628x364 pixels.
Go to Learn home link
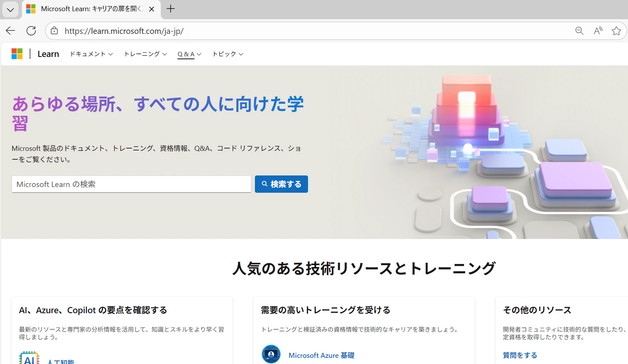coord(48,54)
